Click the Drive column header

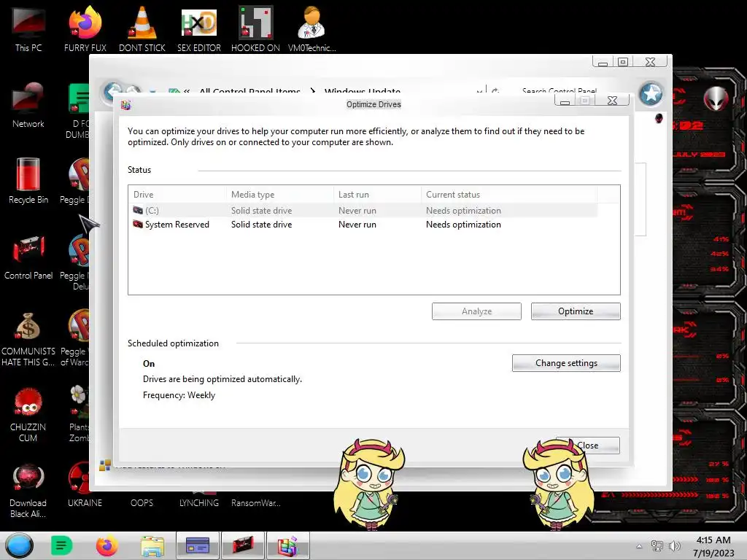tap(177, 194)
